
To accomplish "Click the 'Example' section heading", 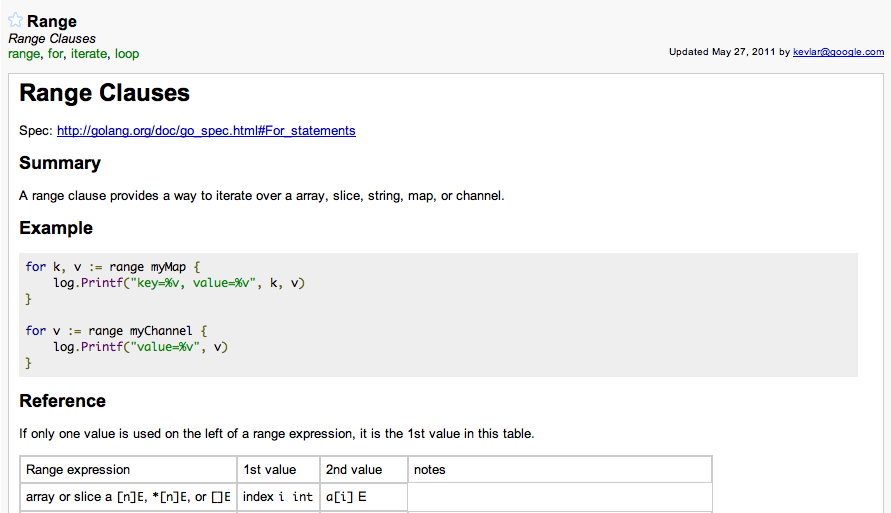I will 56,228.
